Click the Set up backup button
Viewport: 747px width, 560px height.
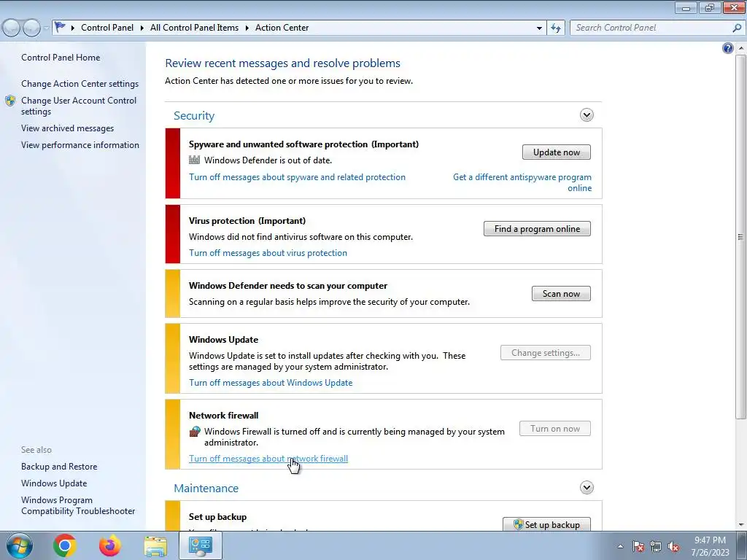coord(546,524)
